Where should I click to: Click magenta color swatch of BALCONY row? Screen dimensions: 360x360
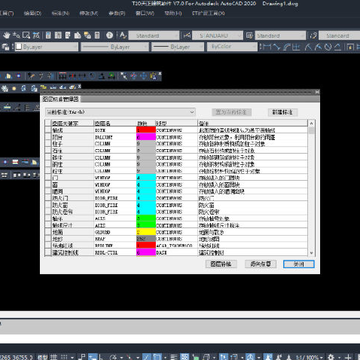(146, 137)
